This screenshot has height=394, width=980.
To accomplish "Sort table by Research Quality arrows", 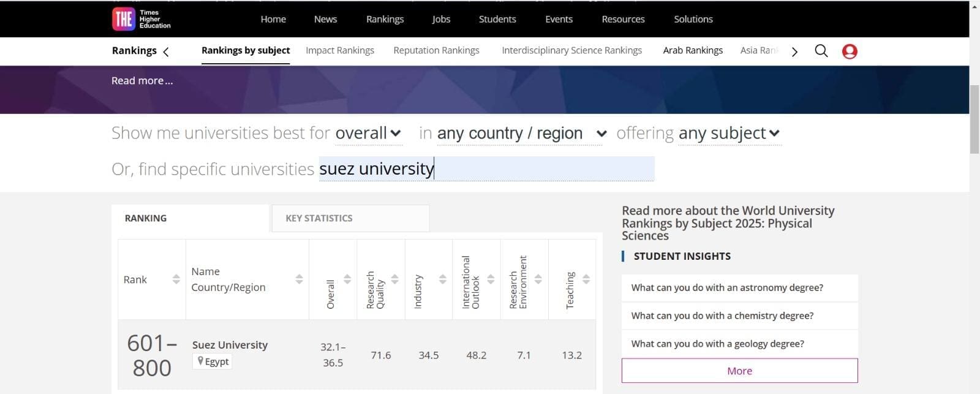I will coord(395,279).
